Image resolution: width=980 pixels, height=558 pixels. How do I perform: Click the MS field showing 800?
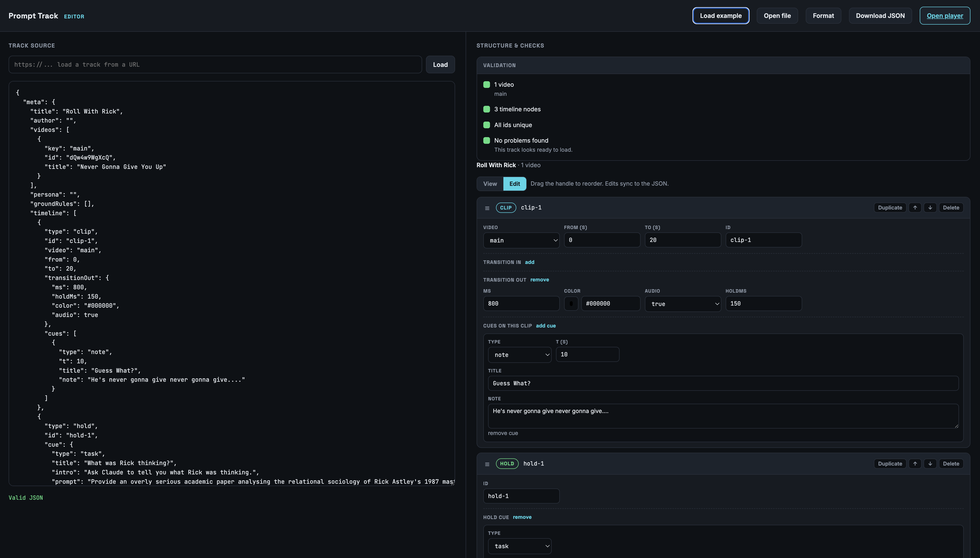click(521, 304)
